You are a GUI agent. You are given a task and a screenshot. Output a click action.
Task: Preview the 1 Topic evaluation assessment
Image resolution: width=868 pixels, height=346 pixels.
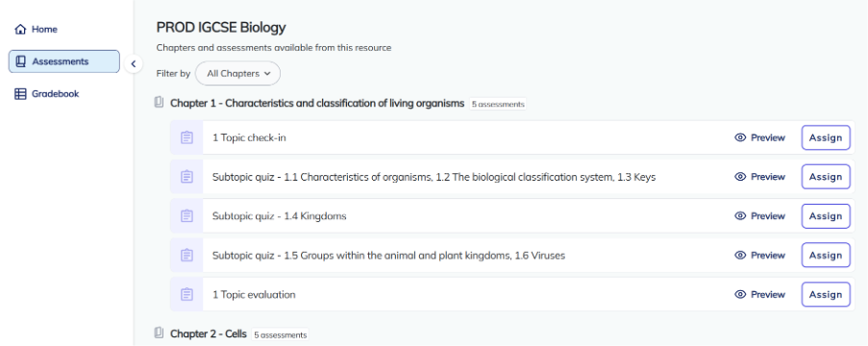[x=759, y=294]
